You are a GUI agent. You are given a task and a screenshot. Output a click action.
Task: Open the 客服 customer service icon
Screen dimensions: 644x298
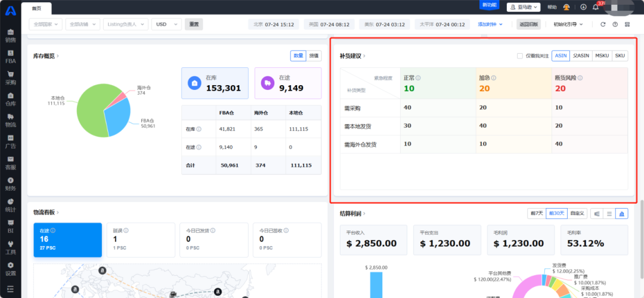pyautogui.click(x=10, y=162)
